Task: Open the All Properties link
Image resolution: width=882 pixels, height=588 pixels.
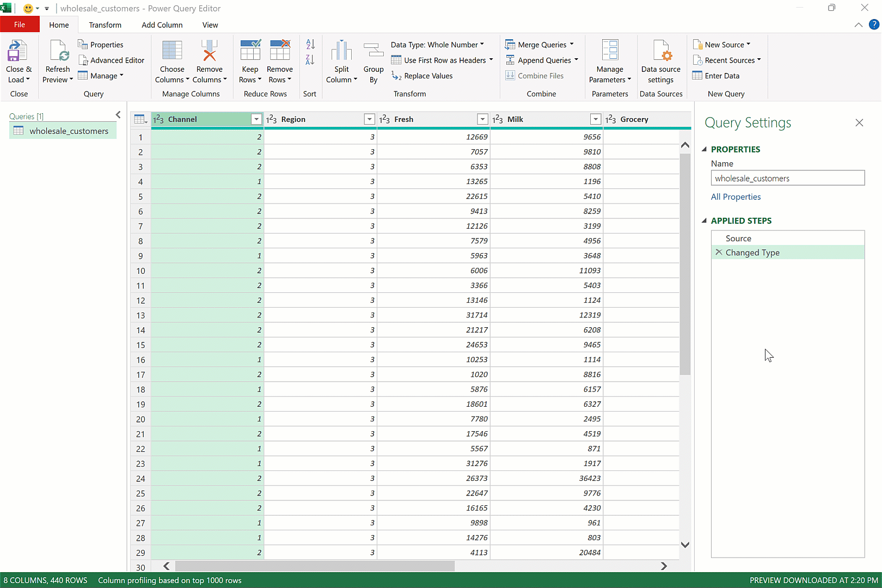Action: tap(736, 197)
